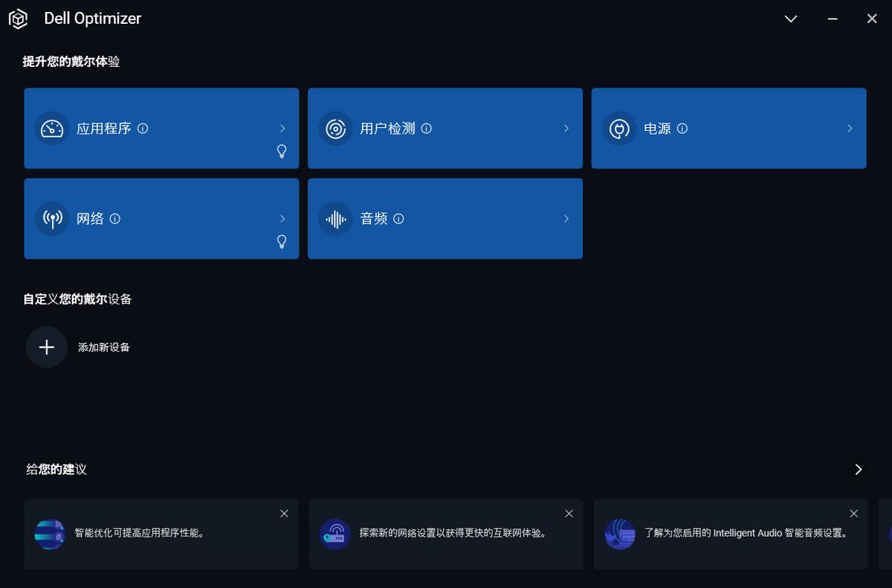Click the Intelligent Audio suggestion card icon
The height and width of the screenshot is (588, 892).
coord(620,534)
